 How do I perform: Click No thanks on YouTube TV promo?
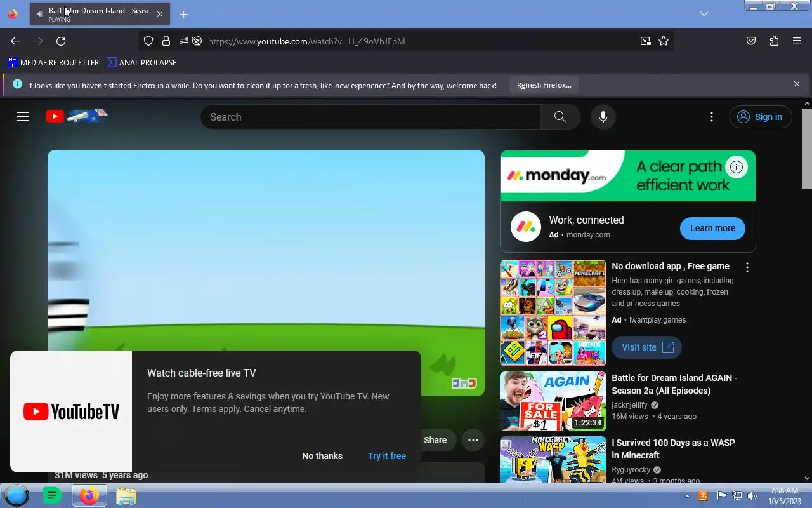click(322, 456)
